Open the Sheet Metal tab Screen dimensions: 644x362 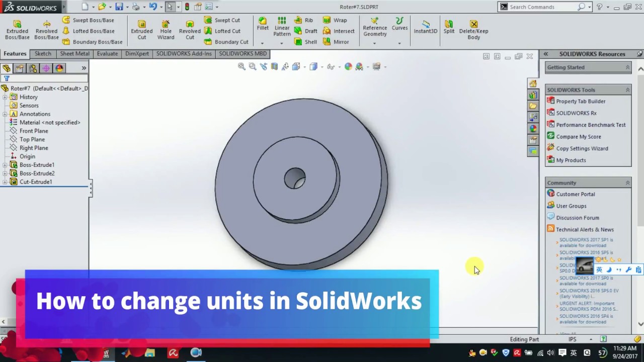pos(74,54)
